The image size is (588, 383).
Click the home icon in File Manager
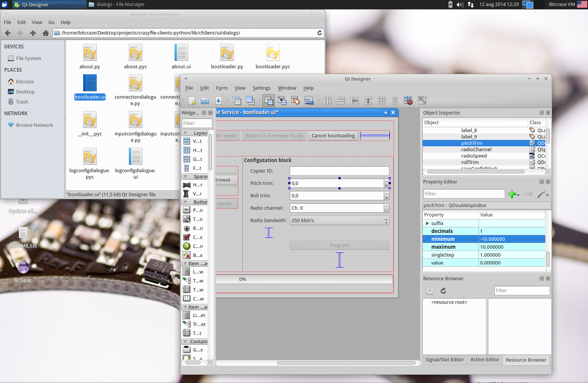pyautogui.click(x=46, y=33)
